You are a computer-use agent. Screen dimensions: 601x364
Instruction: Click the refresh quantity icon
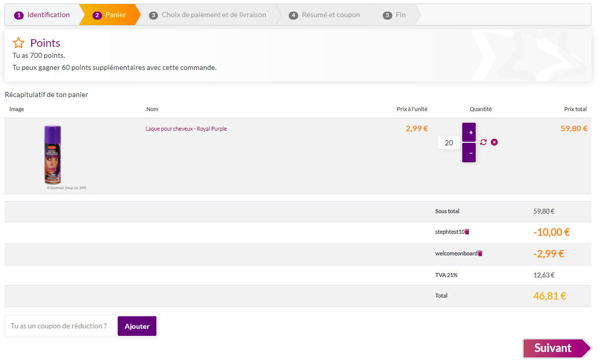pos(483,142)
